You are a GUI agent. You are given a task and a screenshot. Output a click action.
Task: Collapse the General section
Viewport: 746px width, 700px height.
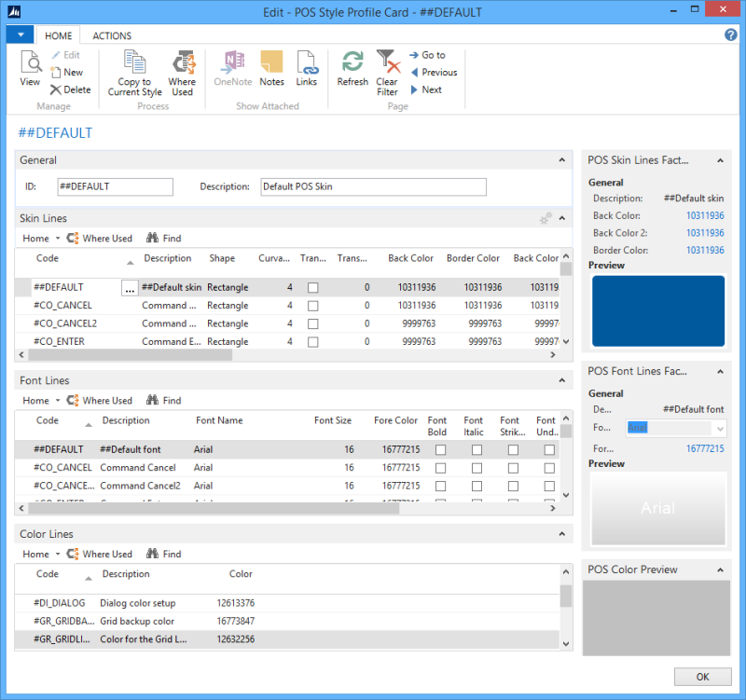[x=561, y=160]
